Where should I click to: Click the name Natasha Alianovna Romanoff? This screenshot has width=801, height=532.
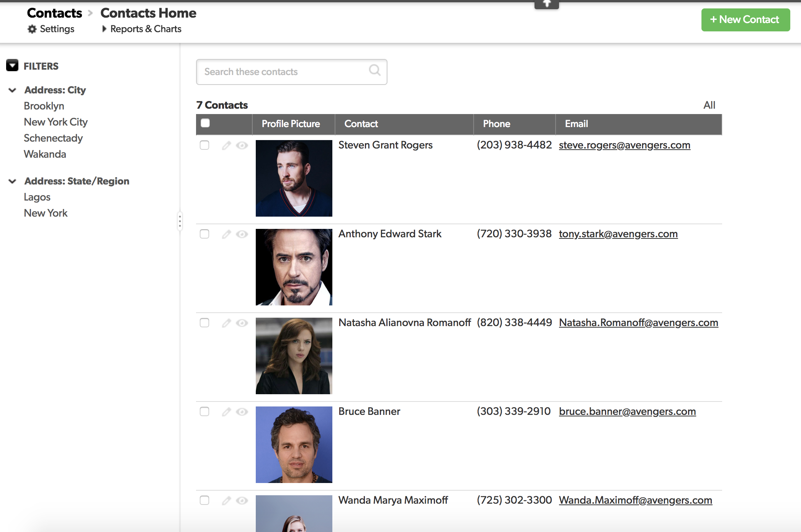pos(405,323)
